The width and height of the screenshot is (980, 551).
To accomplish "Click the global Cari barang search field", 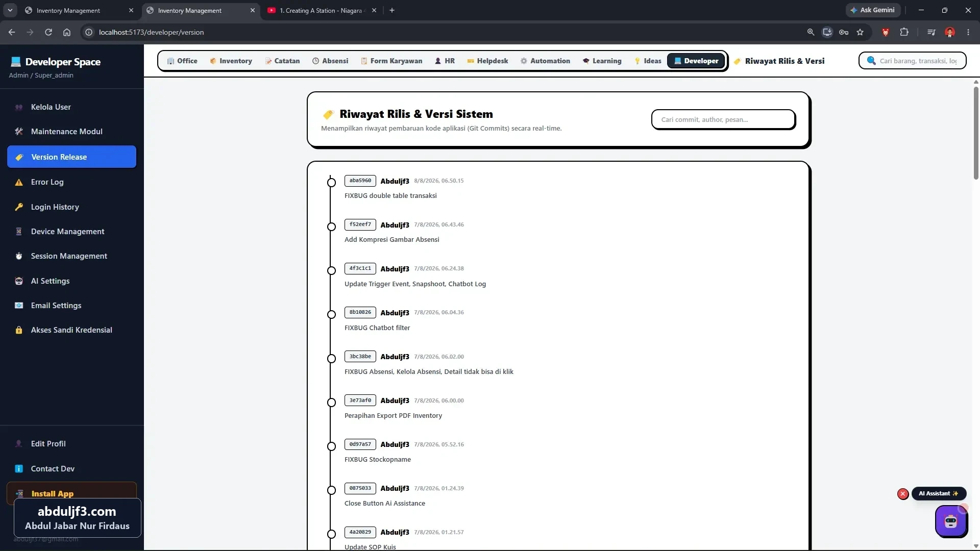I will (x=912, y=61).
